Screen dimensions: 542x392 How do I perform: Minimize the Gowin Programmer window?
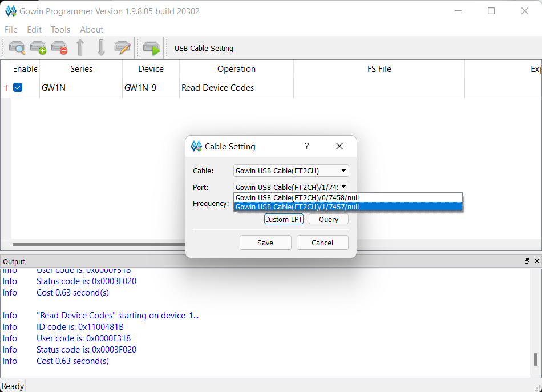pos(458,11)
